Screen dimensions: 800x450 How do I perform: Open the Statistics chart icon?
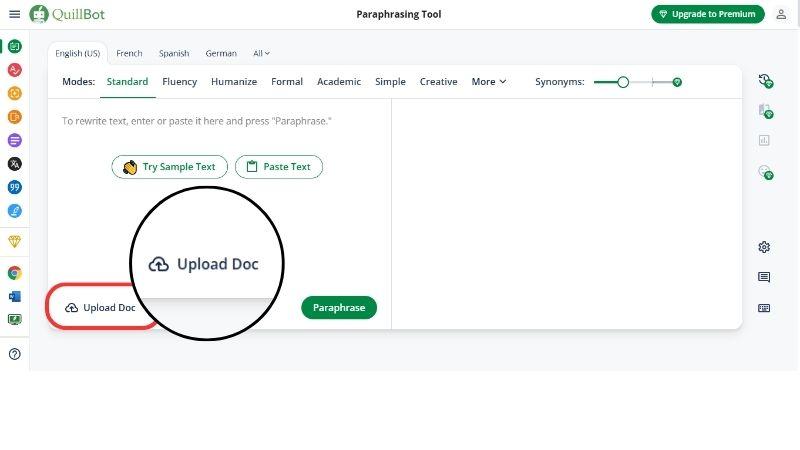(x=764, y=140)
